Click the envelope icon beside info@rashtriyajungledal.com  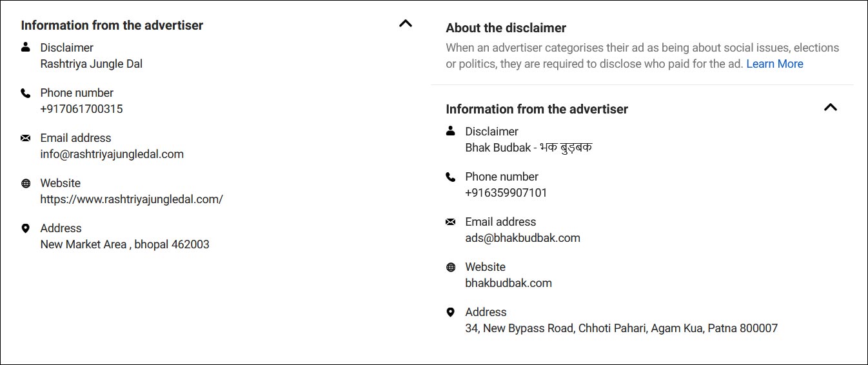point(26,138)
